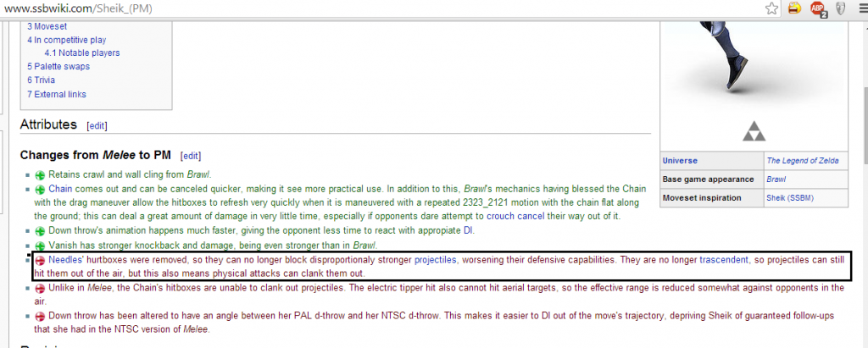Click the 'Universe' infobox link
Image resolution: width=868 pixels, height=348 pixels.
tap(680, 161)
